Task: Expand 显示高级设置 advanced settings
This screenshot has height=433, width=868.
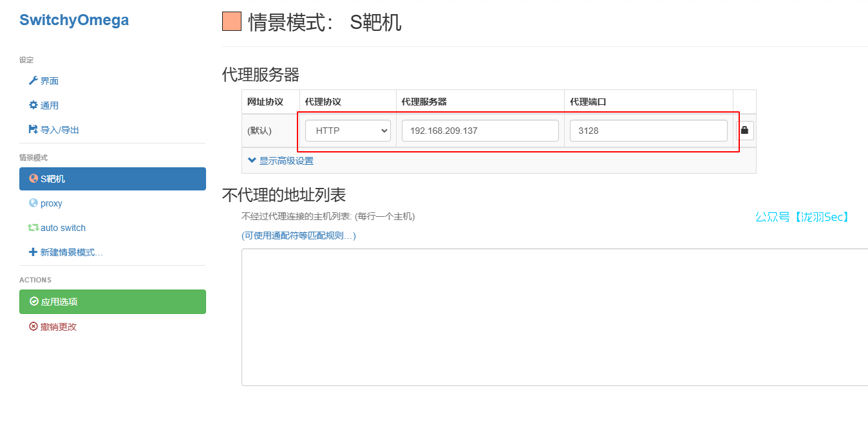Action: 281,161
